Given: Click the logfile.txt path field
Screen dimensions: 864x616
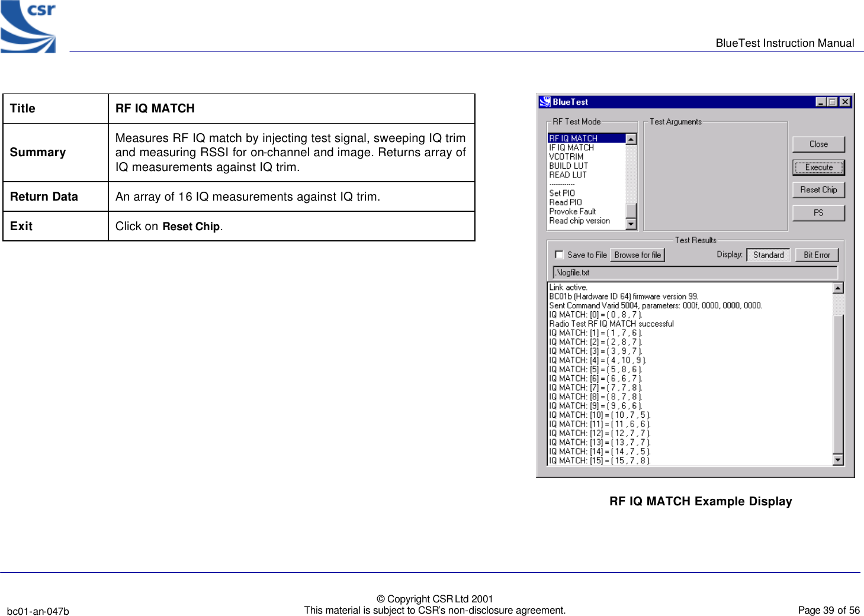Looking at the screenshot, I should click(x=695, y=273).
